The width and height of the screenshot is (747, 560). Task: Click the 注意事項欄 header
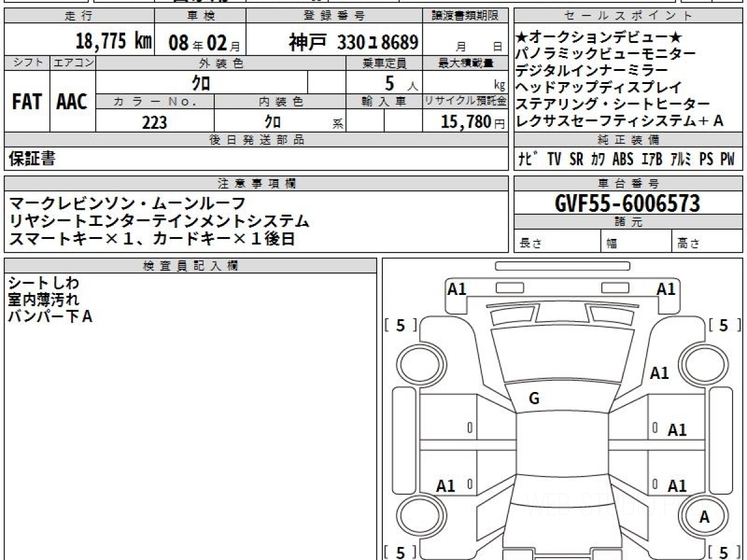(256, 184)
